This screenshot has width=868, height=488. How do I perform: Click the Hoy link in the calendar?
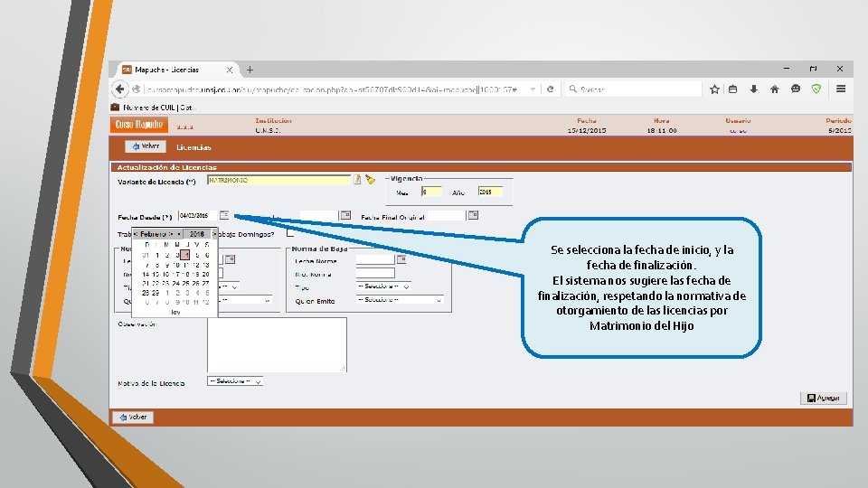pos(175,312)
